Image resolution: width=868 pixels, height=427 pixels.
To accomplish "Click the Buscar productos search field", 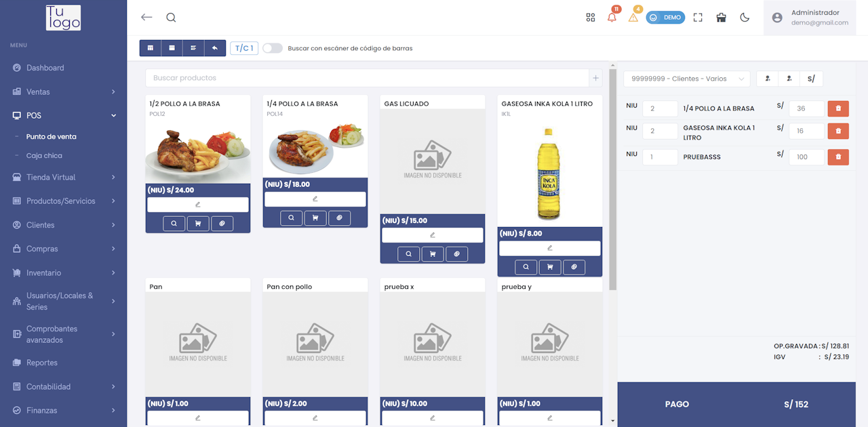I will tap(366, 78).
